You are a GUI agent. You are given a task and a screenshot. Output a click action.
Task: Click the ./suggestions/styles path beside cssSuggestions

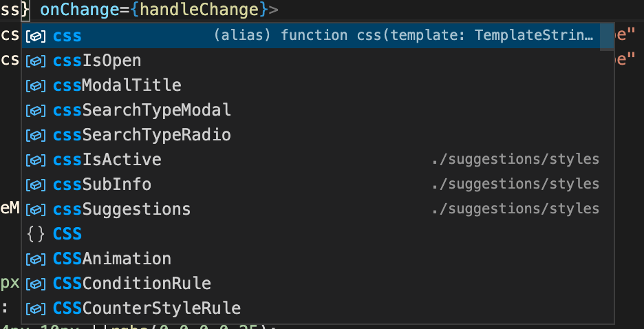515,209
